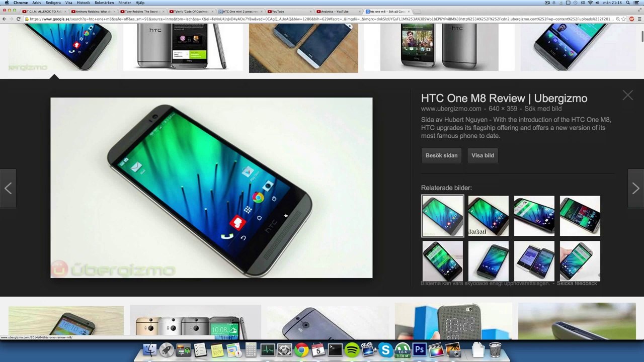This screenshot has width=644, height=362.
Task: Switch to the HTC One mini 2 press tab
Action: pyautogui.click(x=240, y=11)
